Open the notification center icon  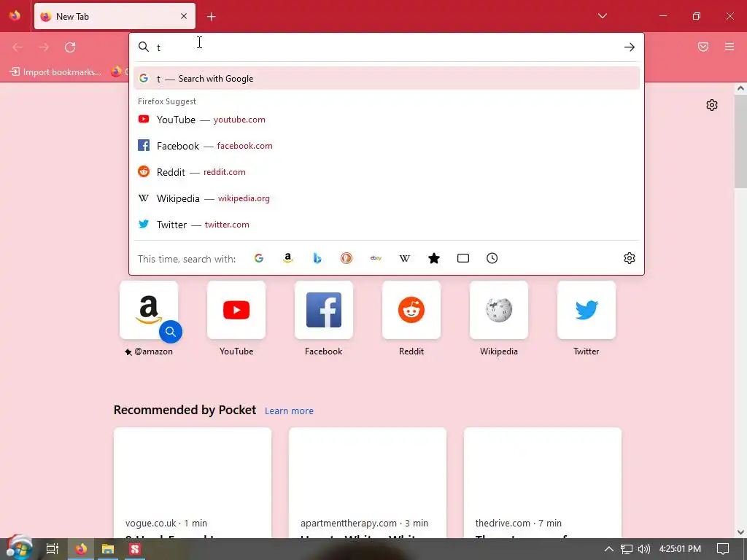(723, 549)
